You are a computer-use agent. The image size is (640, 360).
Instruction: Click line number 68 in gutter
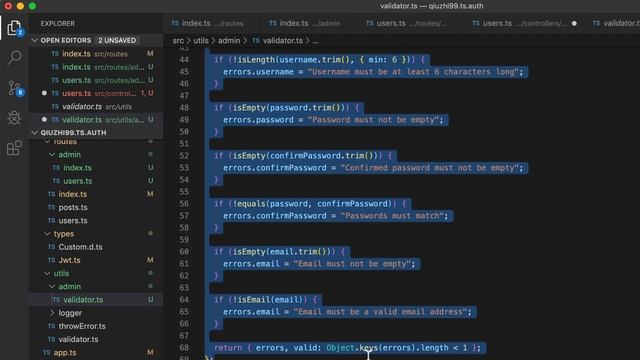click(x=184, y=348)
